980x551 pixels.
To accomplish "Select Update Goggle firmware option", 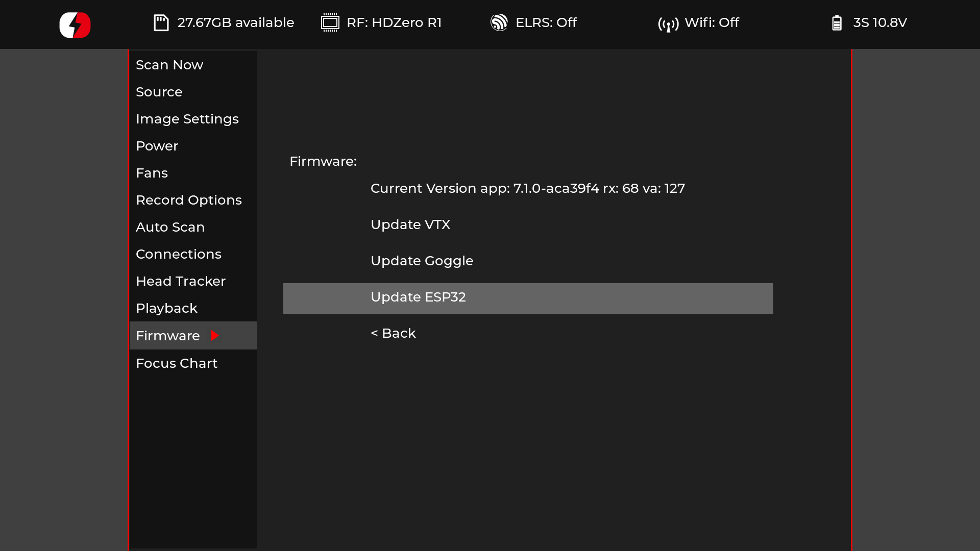I will pyautogui.click(x=422, y=261).
